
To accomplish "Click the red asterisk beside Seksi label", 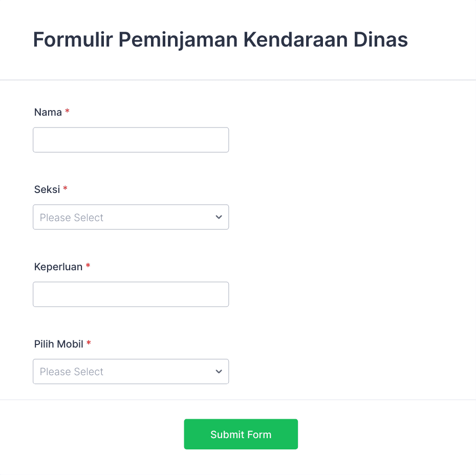I will 65,188.
